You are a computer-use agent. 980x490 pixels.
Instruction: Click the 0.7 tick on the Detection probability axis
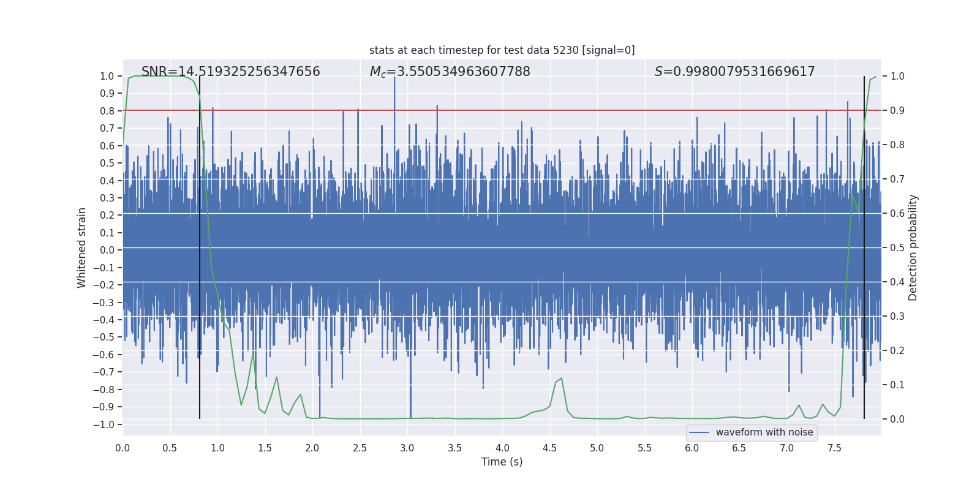point(897,179)
